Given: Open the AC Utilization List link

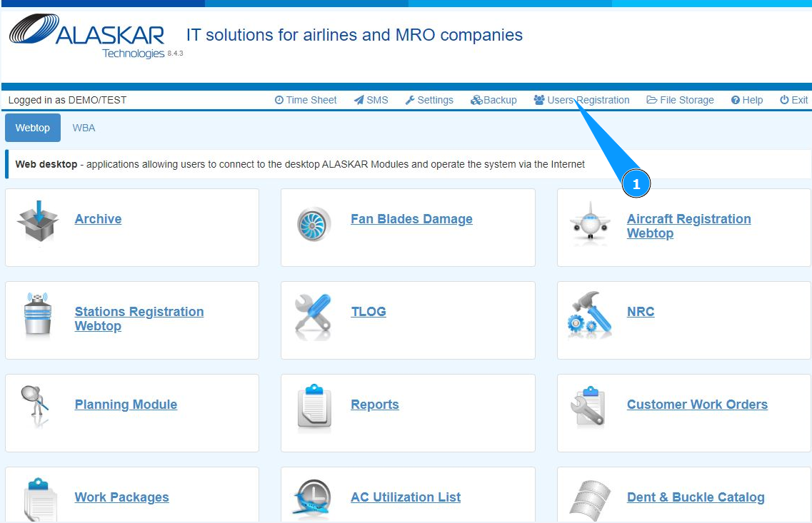Looking at the screenshot, I should coord(406,497).
